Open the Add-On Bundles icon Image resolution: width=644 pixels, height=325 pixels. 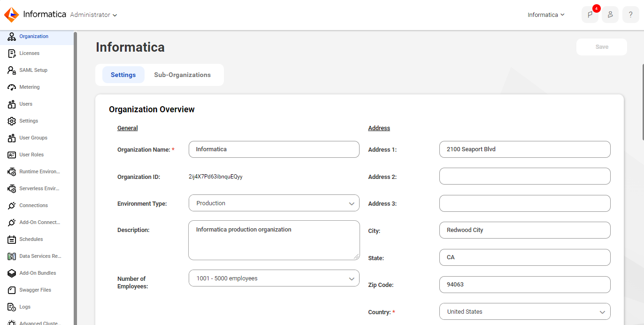[x=12, y=273]
